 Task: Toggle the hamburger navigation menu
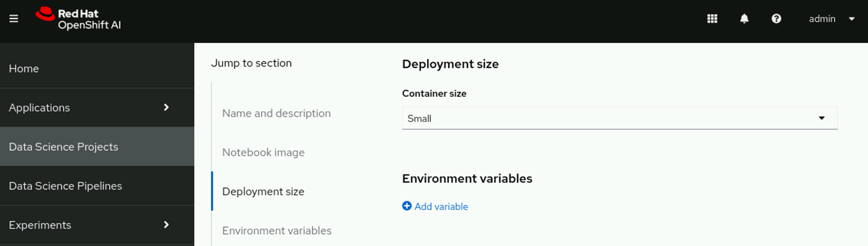coord(14,19)
